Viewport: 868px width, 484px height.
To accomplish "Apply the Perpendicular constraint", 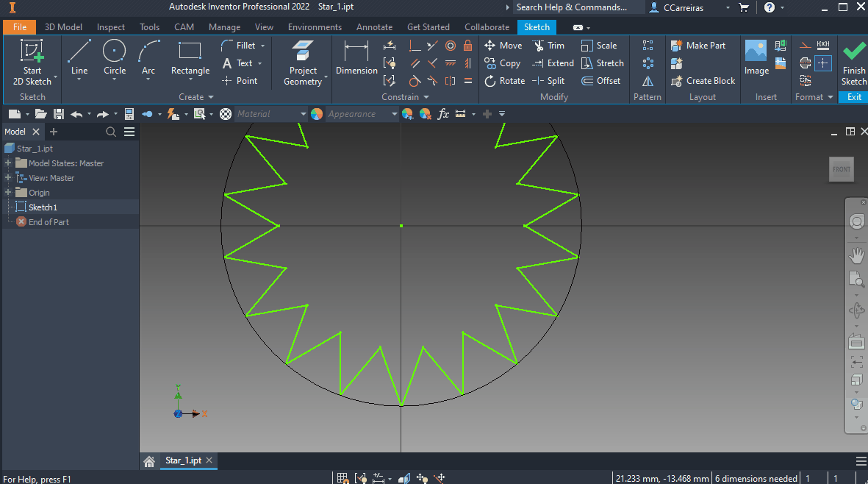I will click(415, 45).
